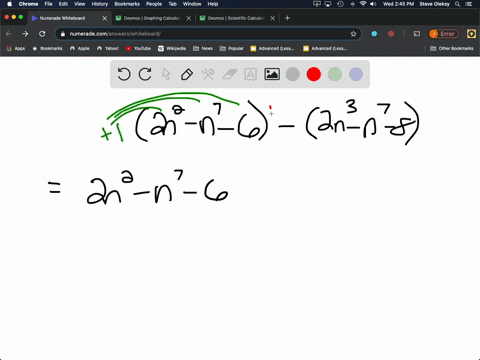This screenshot has height=360, width=480.
Task: Redo the whiteboard stroke
Action: click(x=145, y=74)
